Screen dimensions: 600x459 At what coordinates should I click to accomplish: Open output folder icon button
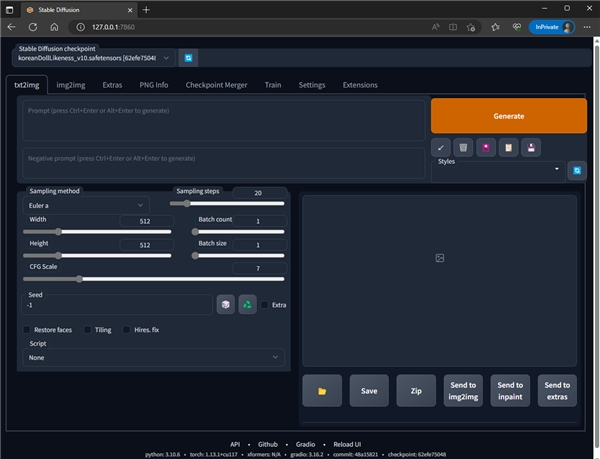(x=322, y=391)
